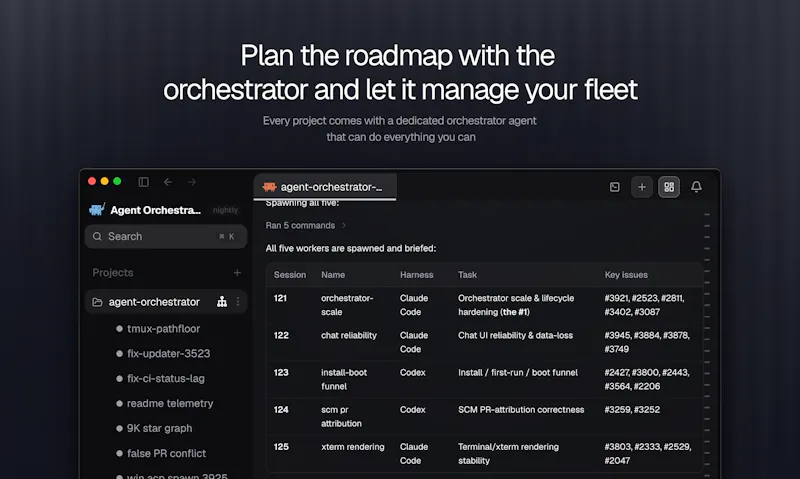
Task: Click Terminal/xterm rendering stability task
Action: pyautogui.click(x=508, y=454)
